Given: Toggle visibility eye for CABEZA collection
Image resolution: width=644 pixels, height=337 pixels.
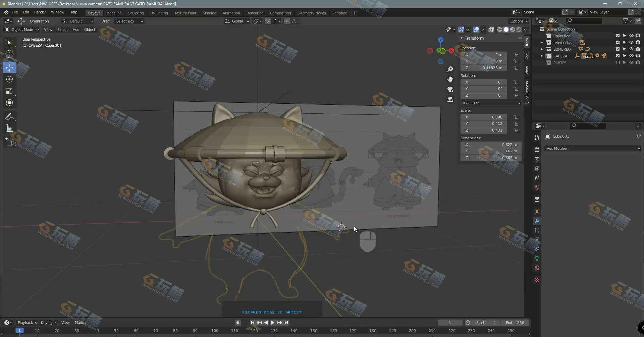Looking at the screenshot, I should coord(631,56).
